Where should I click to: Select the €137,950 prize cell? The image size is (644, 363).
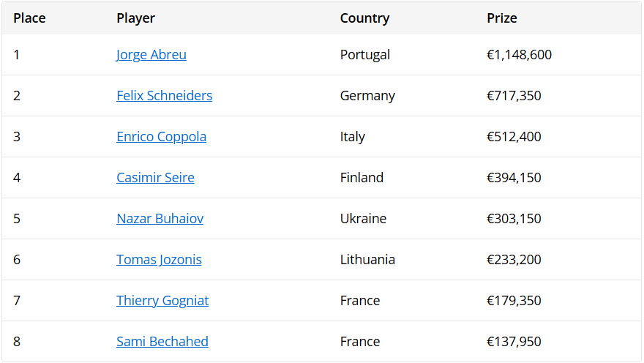(514, 342)
